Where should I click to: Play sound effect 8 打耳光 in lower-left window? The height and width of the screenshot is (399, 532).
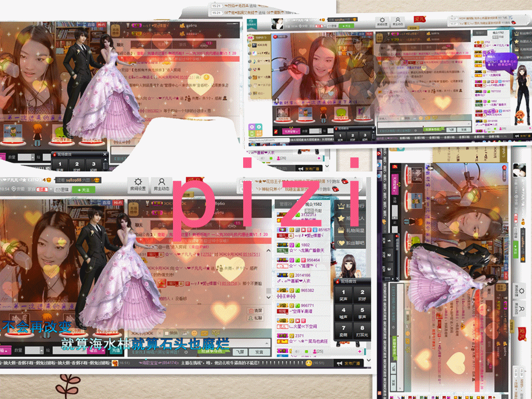pyautogui.click(x=362, y=331)
